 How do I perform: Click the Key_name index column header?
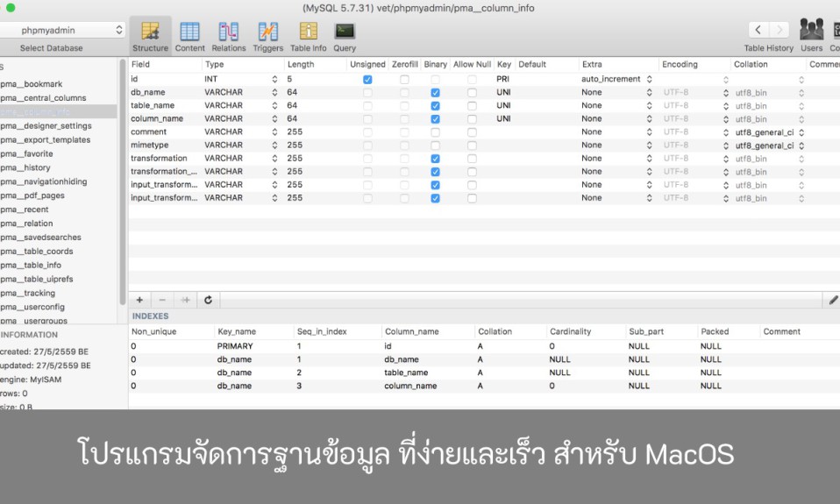(x=253, y=331)
